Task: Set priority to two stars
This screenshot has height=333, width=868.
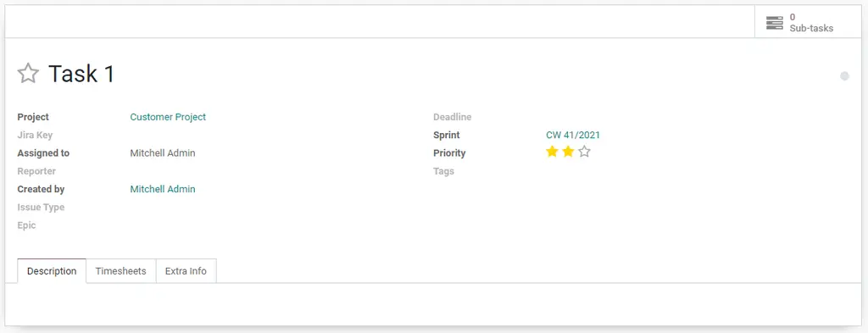Action: click(568, 152)
